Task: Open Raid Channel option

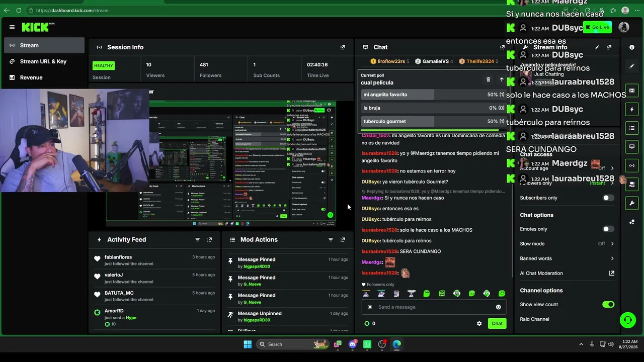Action: click(534, 319)
